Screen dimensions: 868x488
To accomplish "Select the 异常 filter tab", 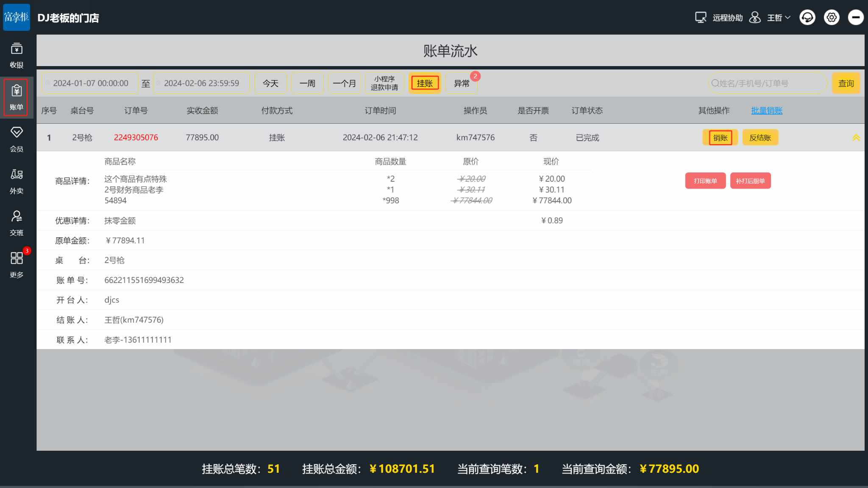I will (x=462, y=83).
